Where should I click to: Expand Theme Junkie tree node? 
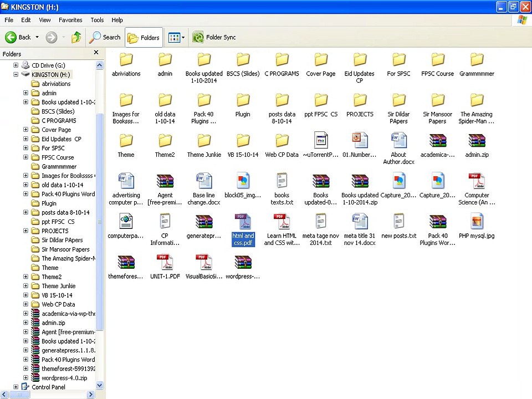pyautogui.click(x=25, y=286)
